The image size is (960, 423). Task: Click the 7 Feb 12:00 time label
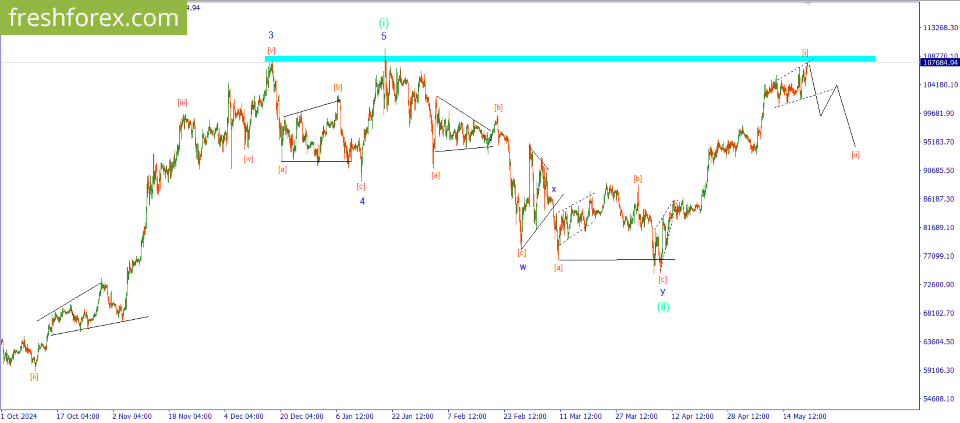point(468,417)
